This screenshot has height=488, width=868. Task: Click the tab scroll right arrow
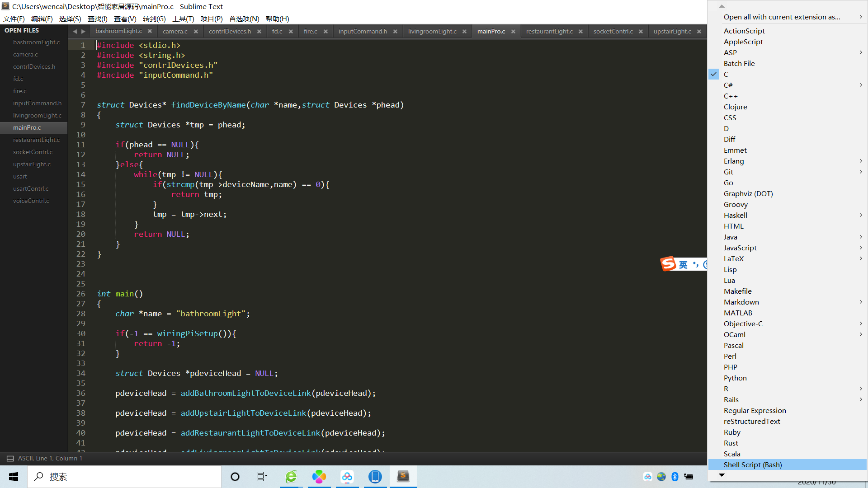(x=83, y=32)
